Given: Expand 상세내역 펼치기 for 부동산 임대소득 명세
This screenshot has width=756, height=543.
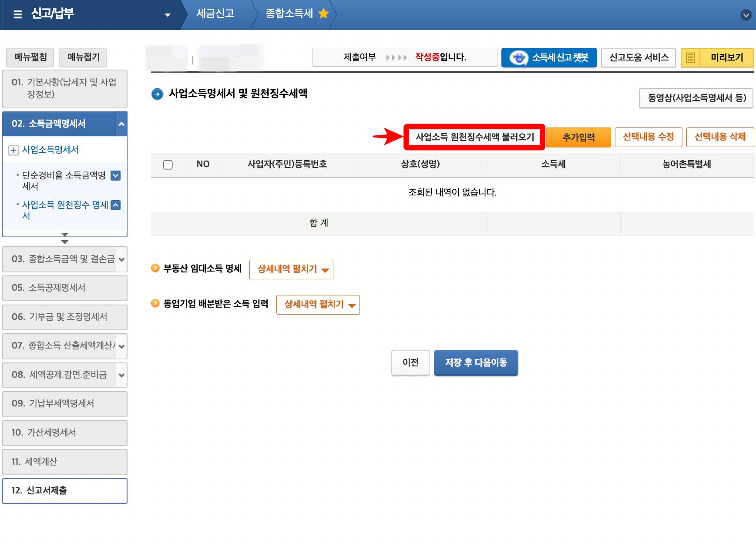Looking at the screenshot, I should point(291,269).
